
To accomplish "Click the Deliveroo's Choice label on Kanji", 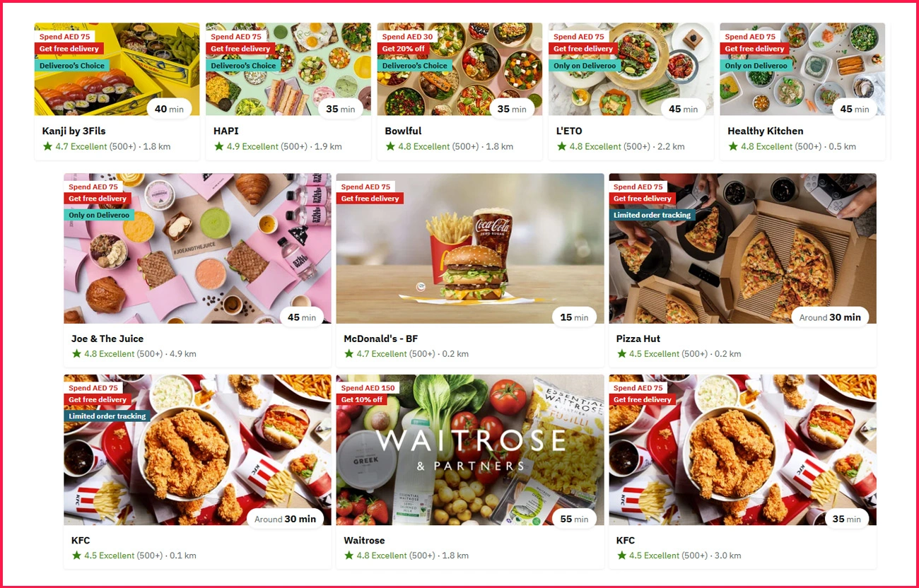I will tap(72, 66).
